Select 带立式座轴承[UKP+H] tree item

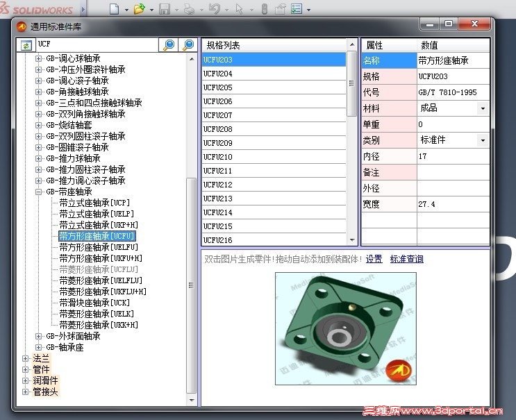point(99,226)
